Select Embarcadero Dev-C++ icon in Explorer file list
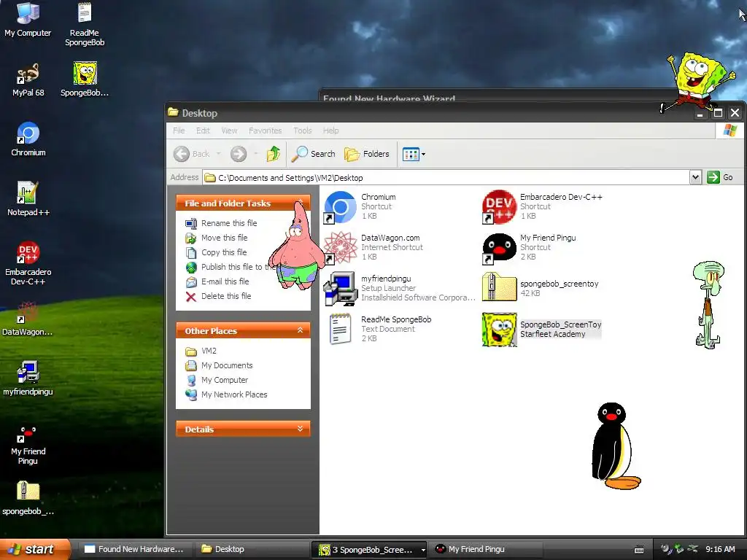 499,207
